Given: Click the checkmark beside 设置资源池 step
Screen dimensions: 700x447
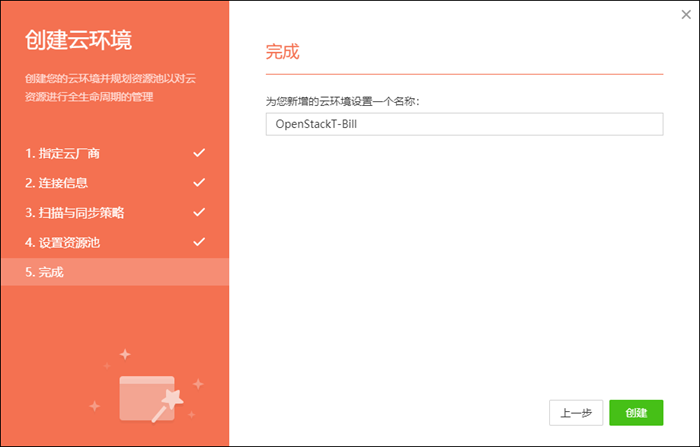Looking at the screenshot, I should point(199,242).
